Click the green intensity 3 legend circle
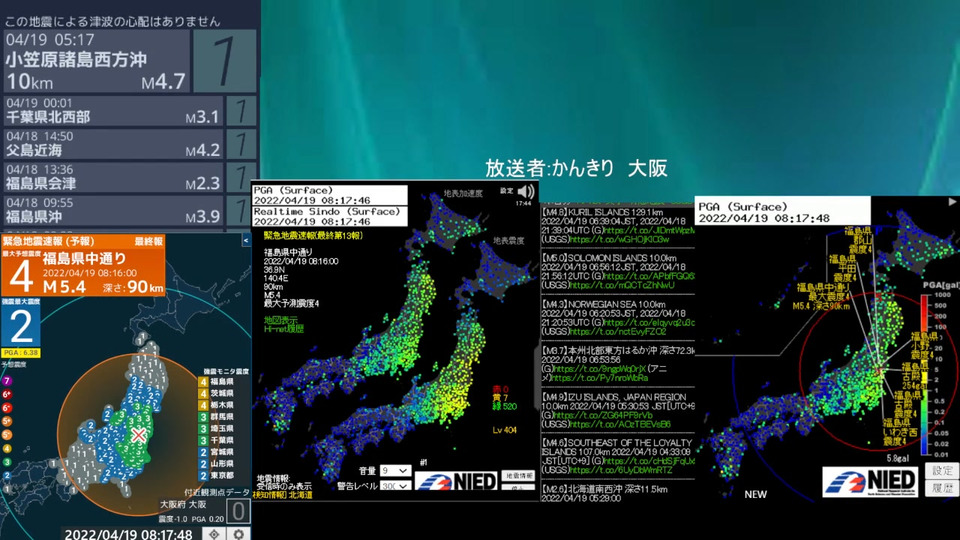 7,462
